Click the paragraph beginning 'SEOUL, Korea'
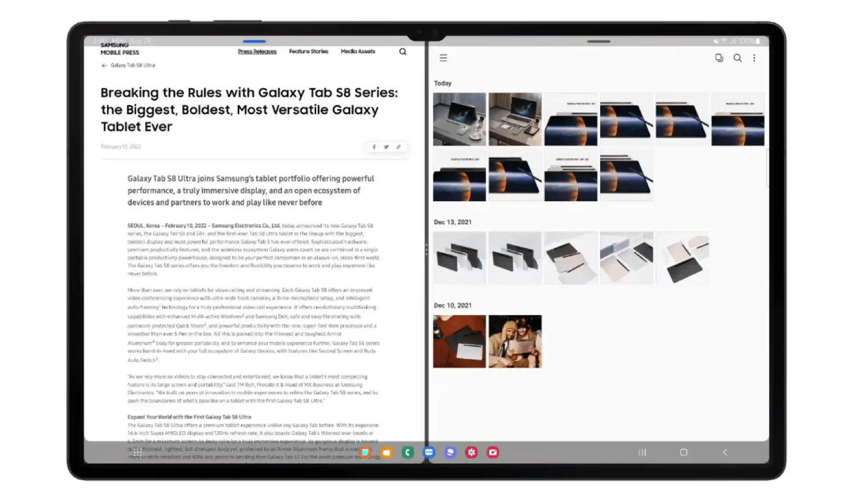 tap(253, 250)
